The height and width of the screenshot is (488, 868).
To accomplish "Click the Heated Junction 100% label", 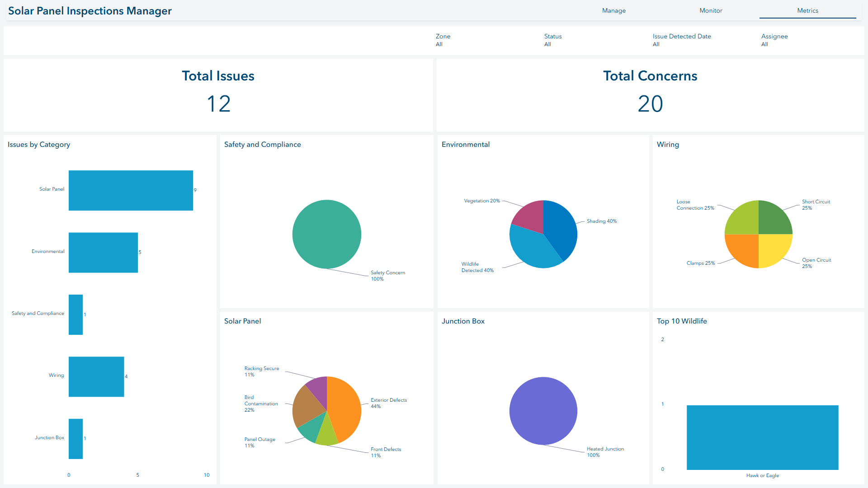I will (x=605, y=452).
